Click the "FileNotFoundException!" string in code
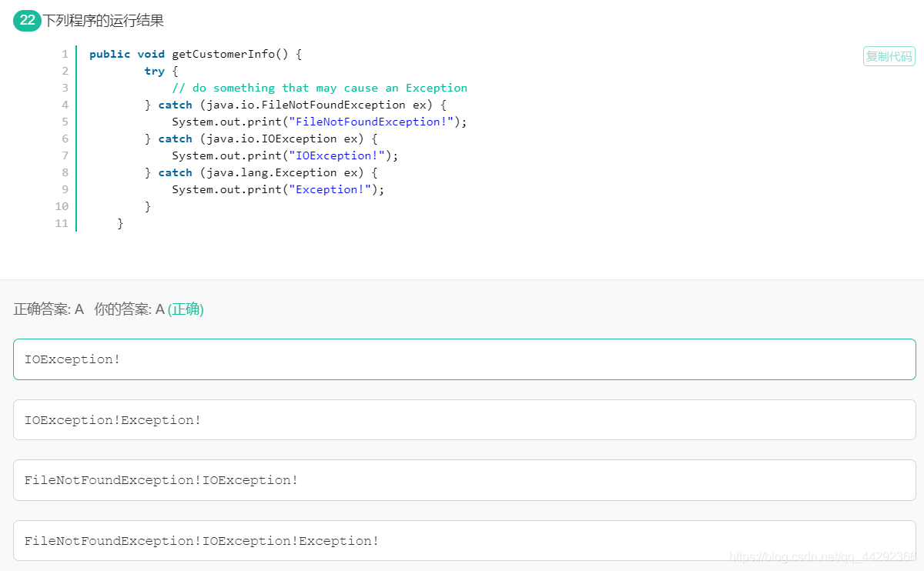Image resolution: width=924 pixels, height=571 pixels. 371,122
